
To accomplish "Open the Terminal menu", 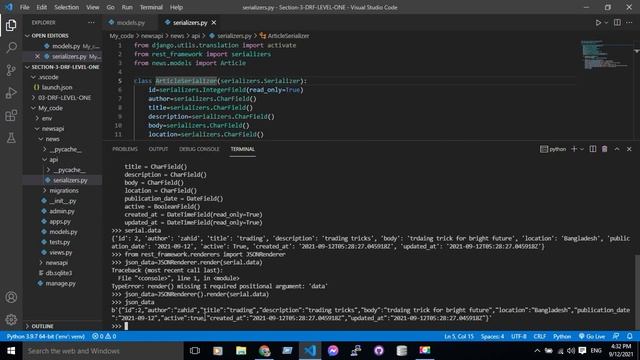I will (x=151, y=7).
